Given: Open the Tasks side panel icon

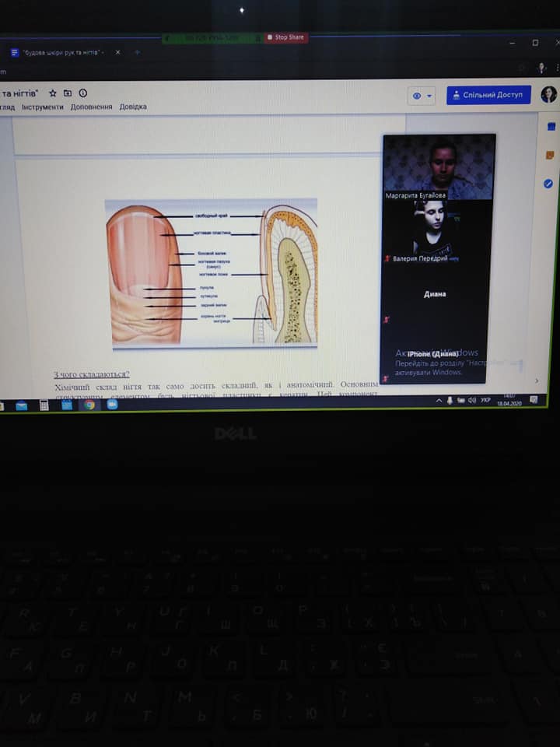Looking at the screenshot, I should (548, 184).
